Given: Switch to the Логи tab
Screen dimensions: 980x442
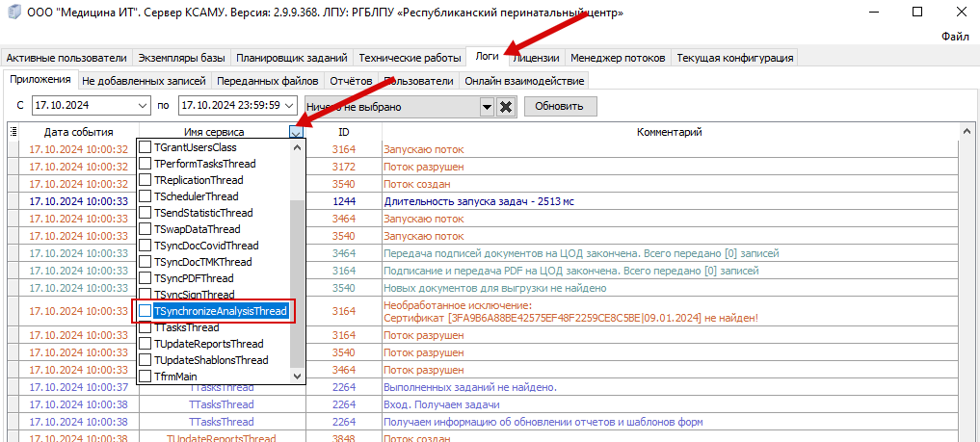Looking at the screenshot, I should (x=487, y=58).
